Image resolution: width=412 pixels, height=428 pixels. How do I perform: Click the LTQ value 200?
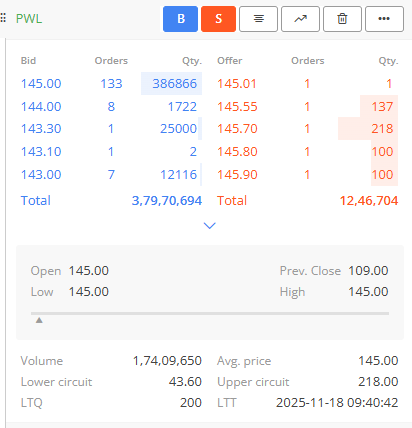(x=191, y=403)
